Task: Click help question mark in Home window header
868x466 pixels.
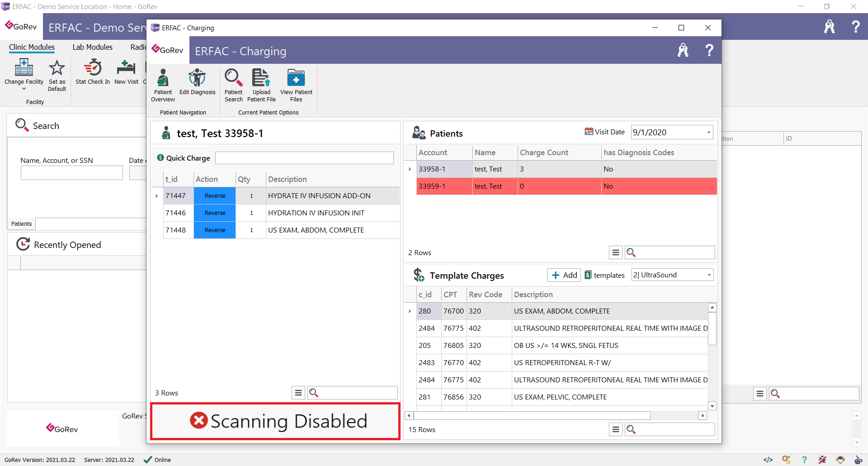Action: (x=856, y=27)
